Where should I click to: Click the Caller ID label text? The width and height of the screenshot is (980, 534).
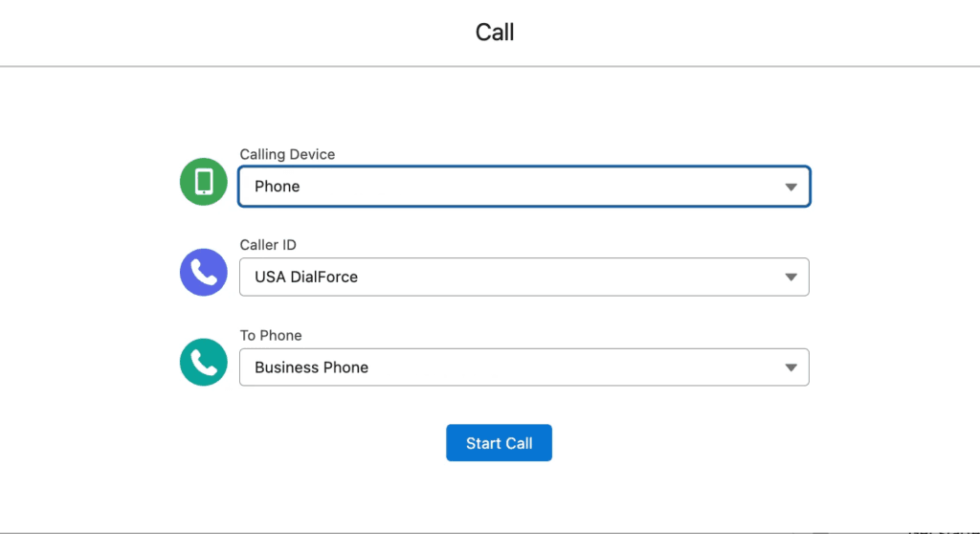(268, 245)
